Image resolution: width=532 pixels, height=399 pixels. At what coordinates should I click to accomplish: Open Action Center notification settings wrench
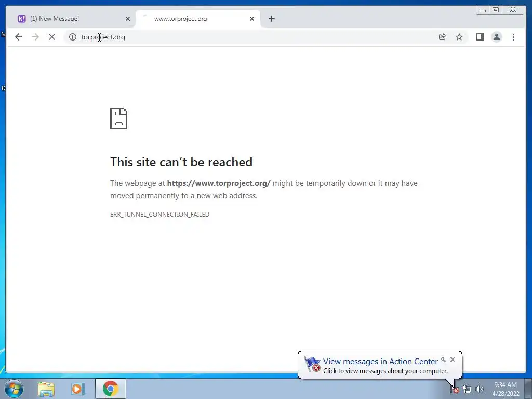(443, 360)
